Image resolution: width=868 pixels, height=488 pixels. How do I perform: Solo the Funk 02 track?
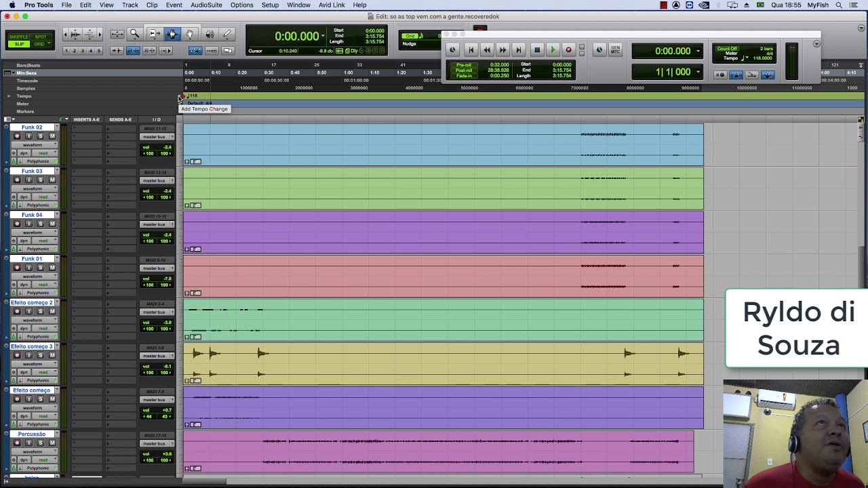pyautogui.click(x=40, y=136)
